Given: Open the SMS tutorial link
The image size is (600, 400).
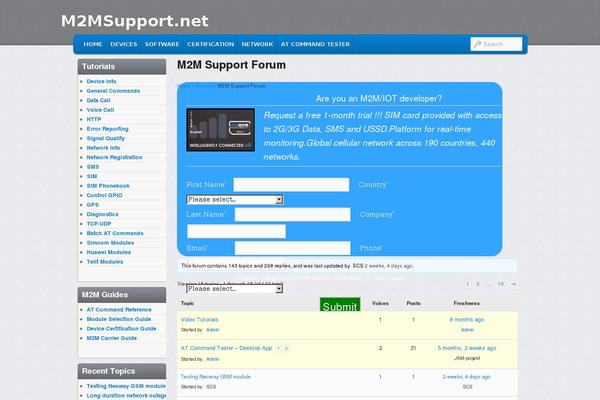Looking at the screenshot, I should pos(93,167).
